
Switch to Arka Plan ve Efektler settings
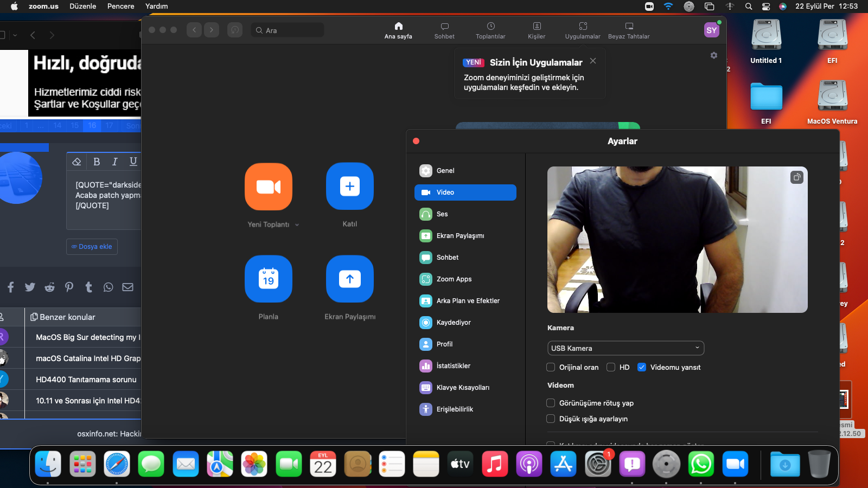click(x=468, y=301)
